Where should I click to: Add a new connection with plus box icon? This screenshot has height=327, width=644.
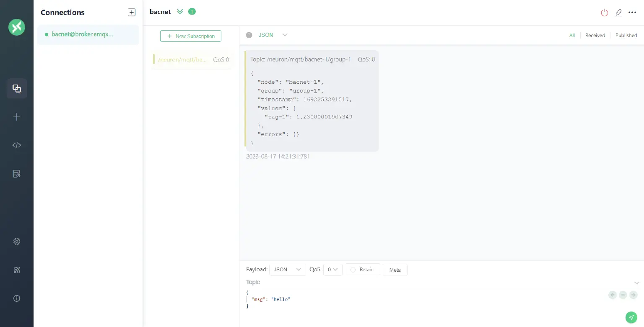coord(132,13)
